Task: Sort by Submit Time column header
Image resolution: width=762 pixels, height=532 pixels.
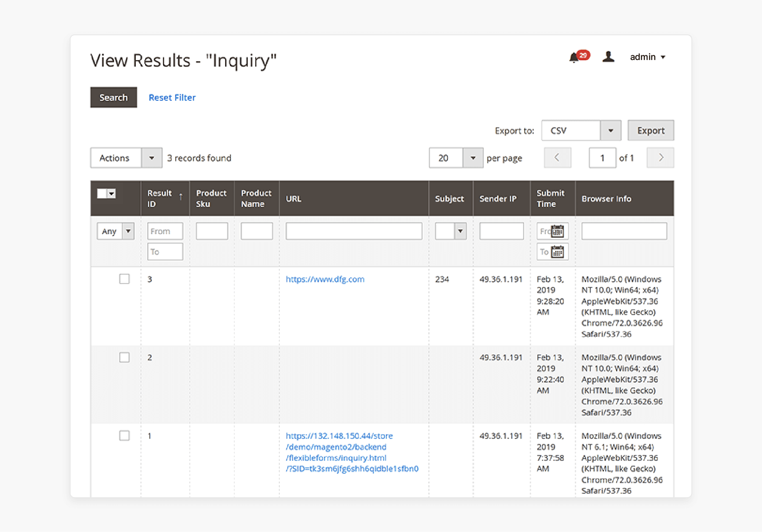Action: (550, 199)
